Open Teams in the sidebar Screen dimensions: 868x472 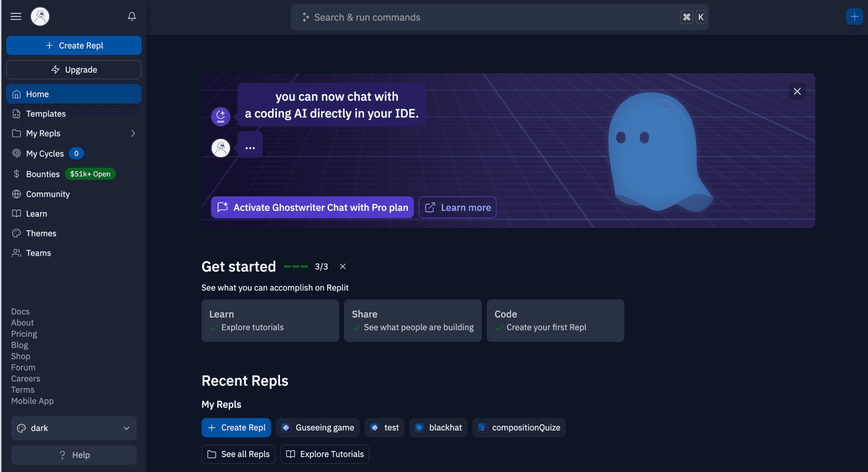point(74,253)
